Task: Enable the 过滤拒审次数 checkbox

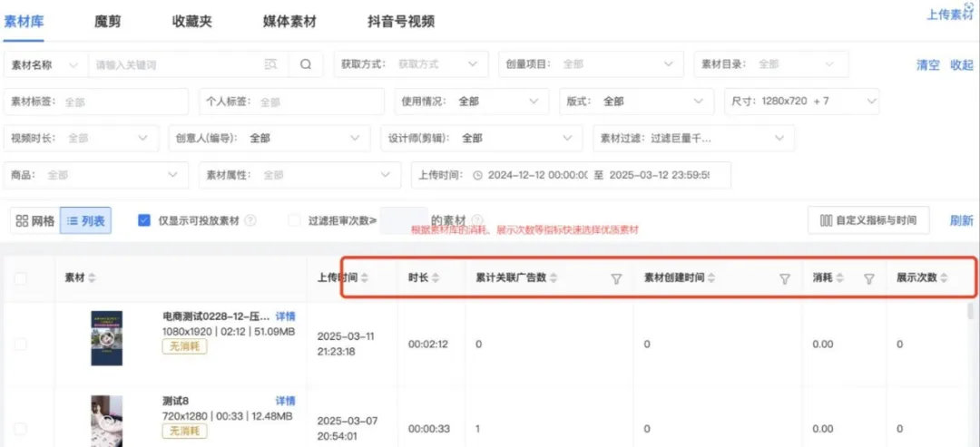Action: coord(294,220)
